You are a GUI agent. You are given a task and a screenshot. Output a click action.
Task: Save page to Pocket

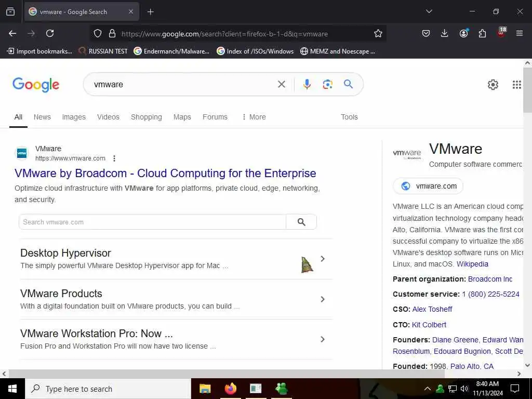point(426,33)
